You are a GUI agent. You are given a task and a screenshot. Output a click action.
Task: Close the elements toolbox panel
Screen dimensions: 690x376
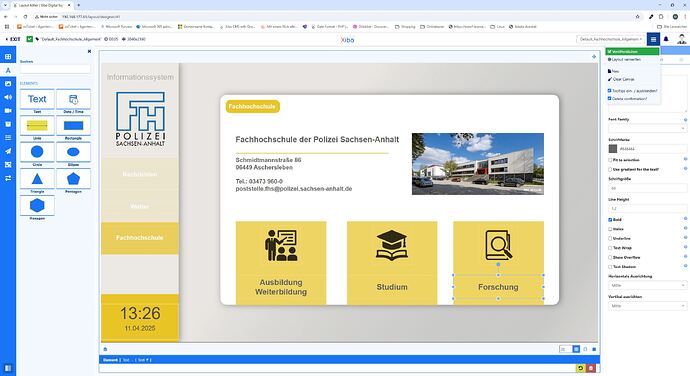(x=89, y=52)
